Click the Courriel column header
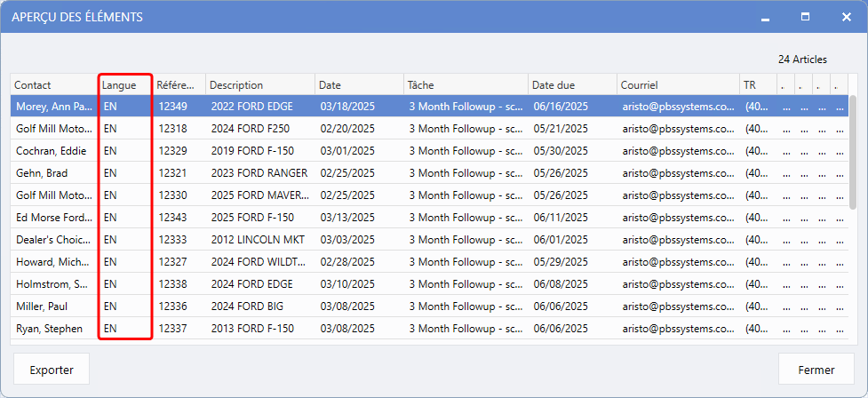 [x=677, y=85]
